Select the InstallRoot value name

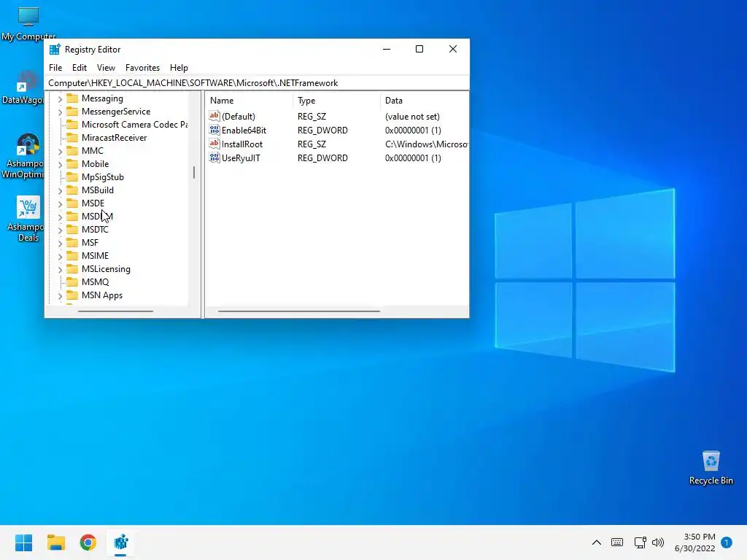coord(242,144)
